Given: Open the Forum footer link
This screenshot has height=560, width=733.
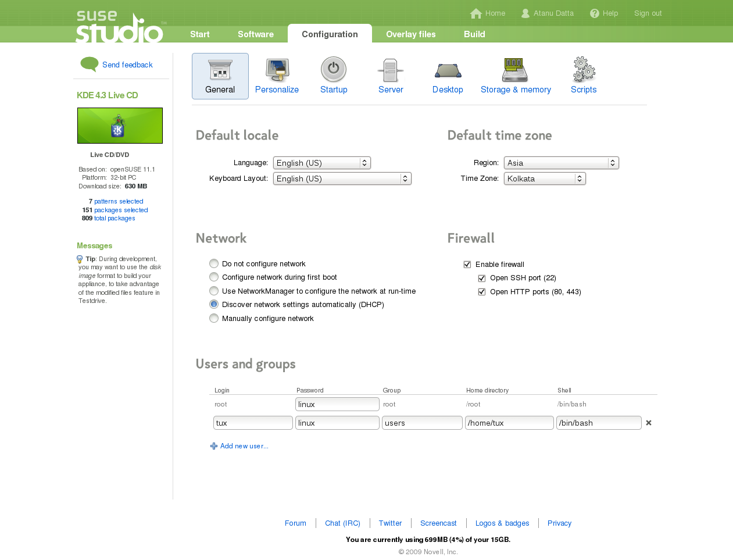Looking at the screenshot, I should 295,523.
